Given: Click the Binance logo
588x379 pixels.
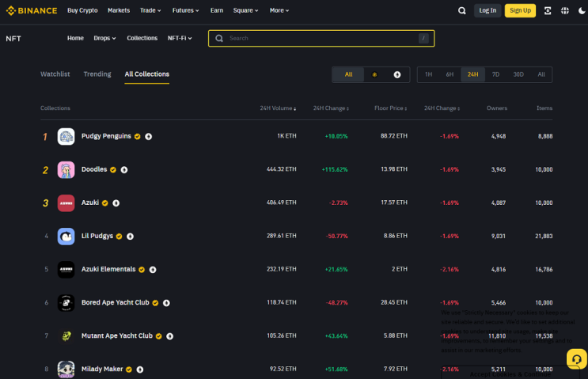Looking at the screenshot, I should [x=32, y=10].
